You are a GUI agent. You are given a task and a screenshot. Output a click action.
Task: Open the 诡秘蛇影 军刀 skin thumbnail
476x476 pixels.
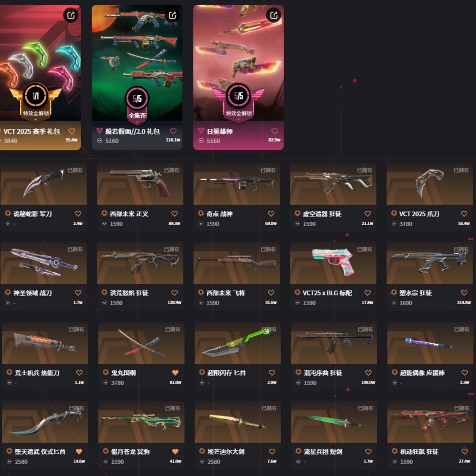tap(43, 184)
